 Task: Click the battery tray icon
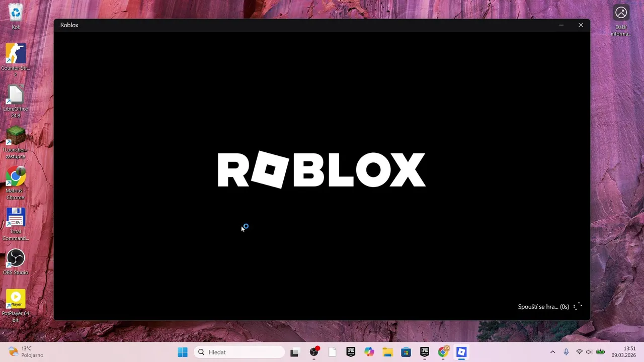tap(600, 352)
